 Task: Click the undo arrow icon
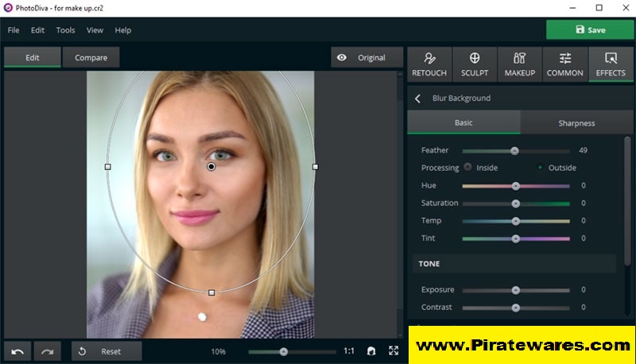pos(17,351)
